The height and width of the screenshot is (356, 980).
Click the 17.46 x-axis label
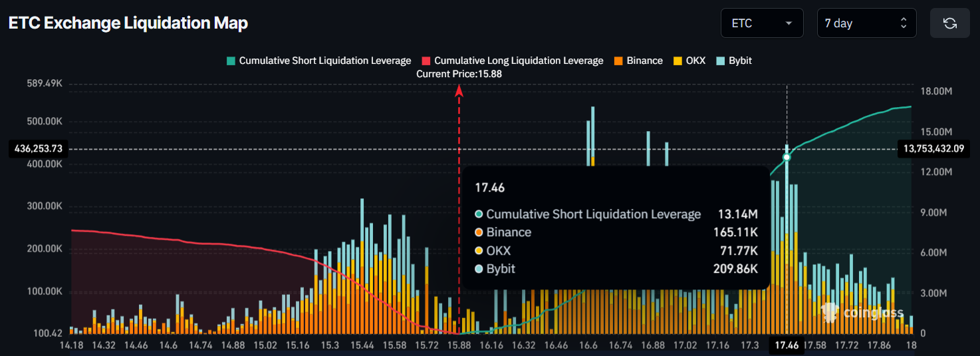pyautogui.click(x=787, y=345)
